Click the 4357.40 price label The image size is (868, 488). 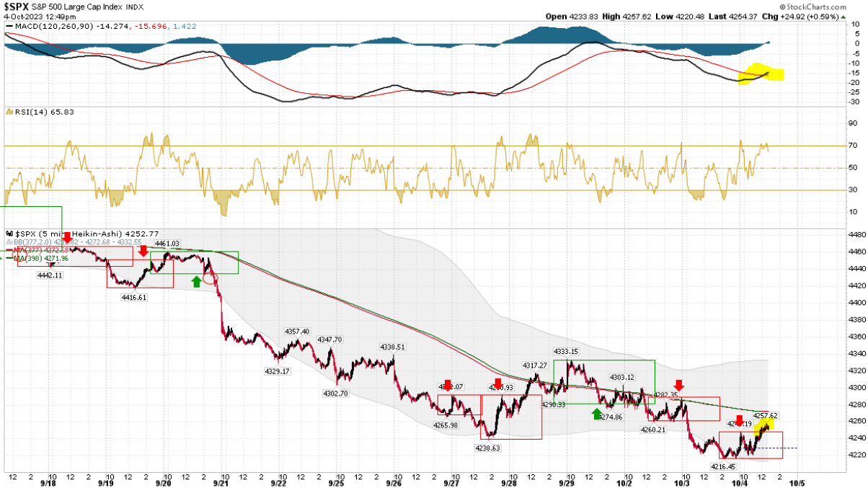[297, 332]
